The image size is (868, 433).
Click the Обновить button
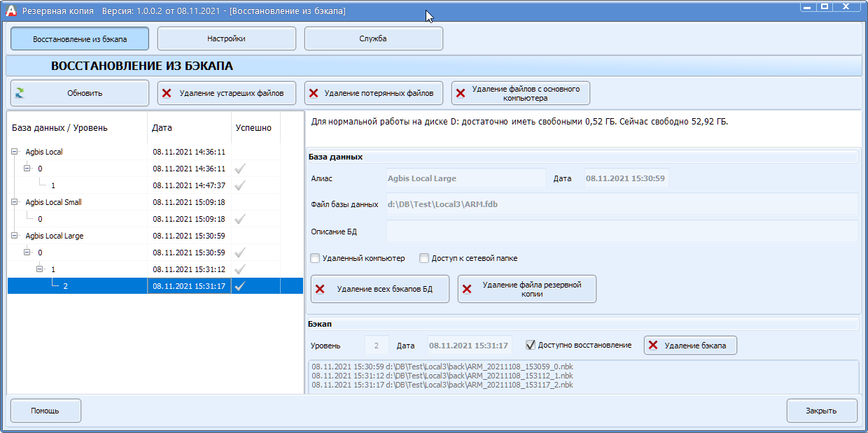coord(80,93)
